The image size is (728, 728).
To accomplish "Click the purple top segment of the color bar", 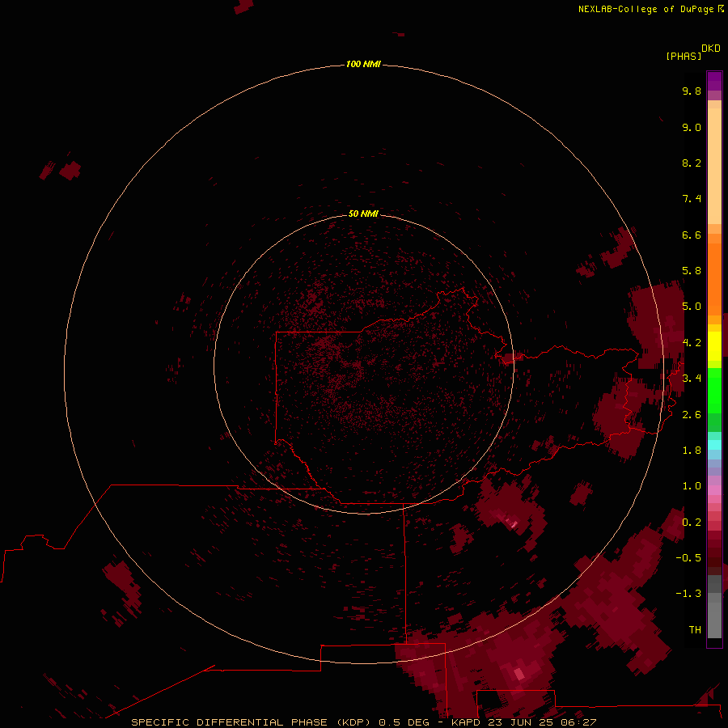I will coord(714,81).
